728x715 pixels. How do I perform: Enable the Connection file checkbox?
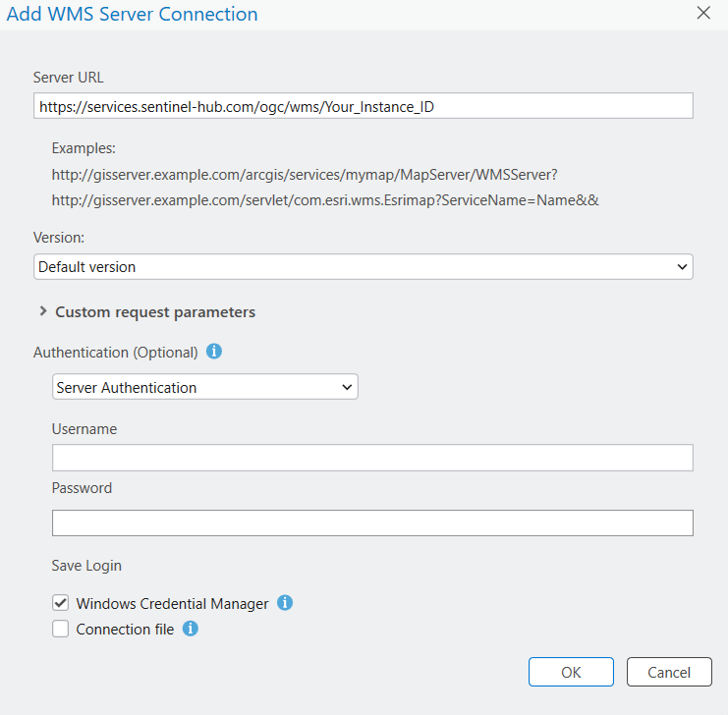pos(60,629)
